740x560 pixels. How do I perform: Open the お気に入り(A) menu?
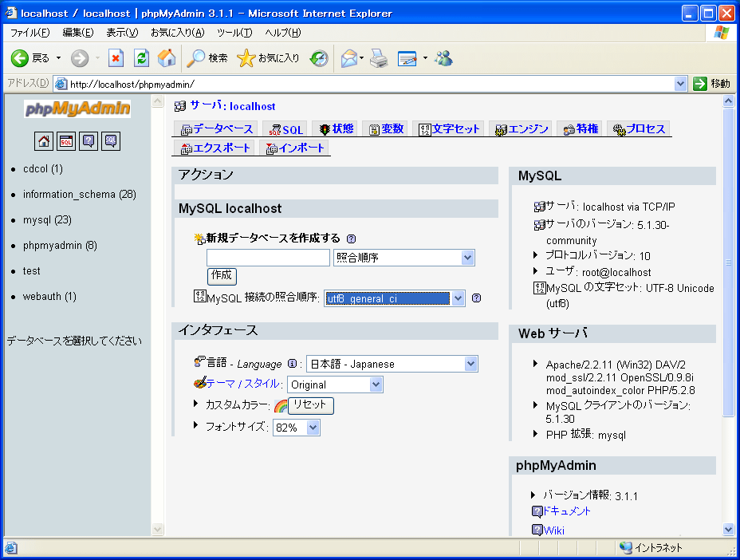tap(177, 33)
